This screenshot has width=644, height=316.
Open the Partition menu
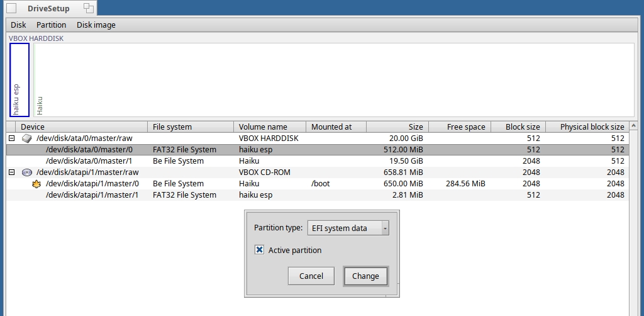point(51,25)
